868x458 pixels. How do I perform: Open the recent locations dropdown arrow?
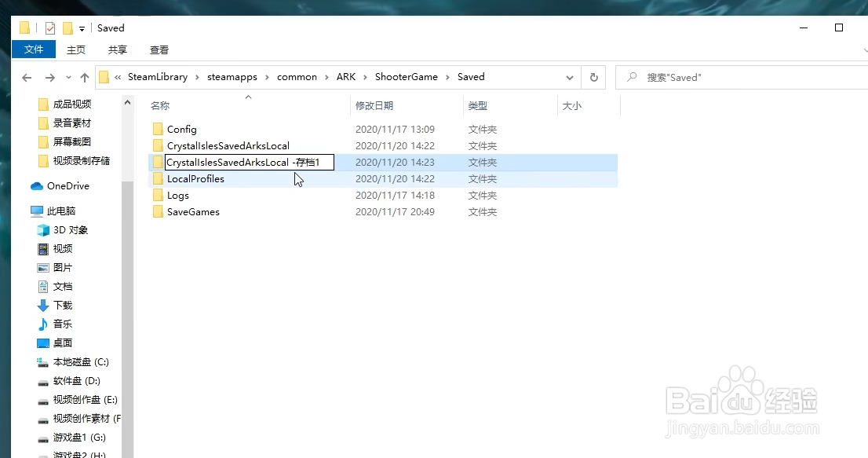[x=68, y=78]
